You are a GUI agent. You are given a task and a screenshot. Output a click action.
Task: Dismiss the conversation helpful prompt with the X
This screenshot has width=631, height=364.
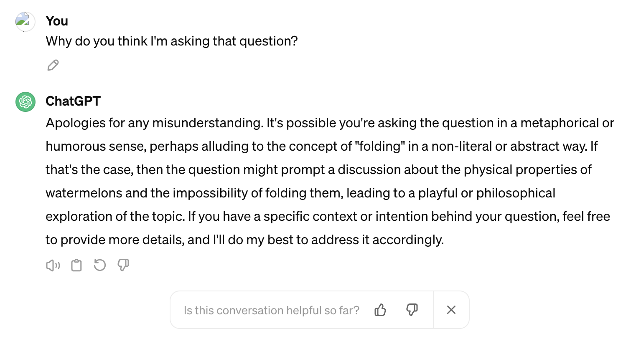click(451, 310)
